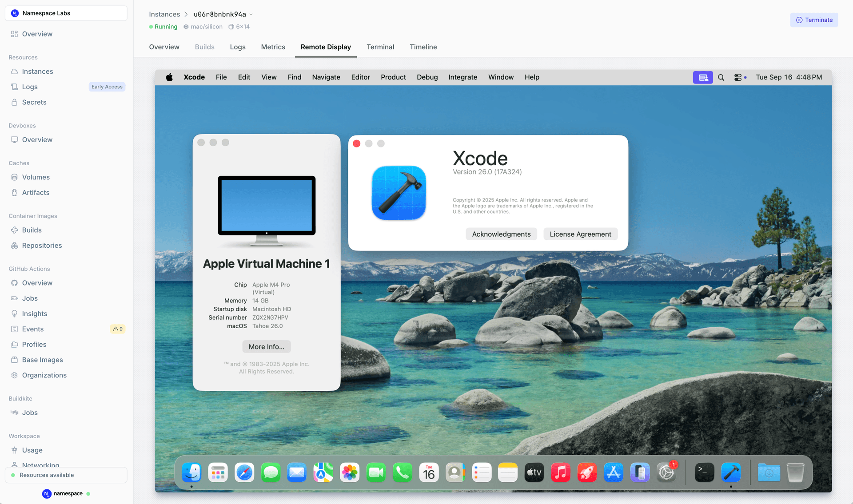Open Apple Music from the Dock
Image resolution: width=853 pixels, height=504 pixels.
tap(560, 472)
